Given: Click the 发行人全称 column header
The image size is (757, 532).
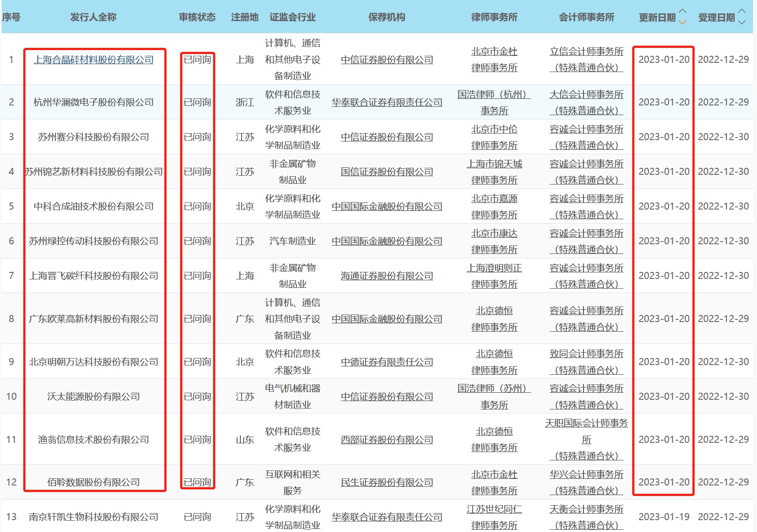Looking at the screenshot, I should [x=94, y=17].
